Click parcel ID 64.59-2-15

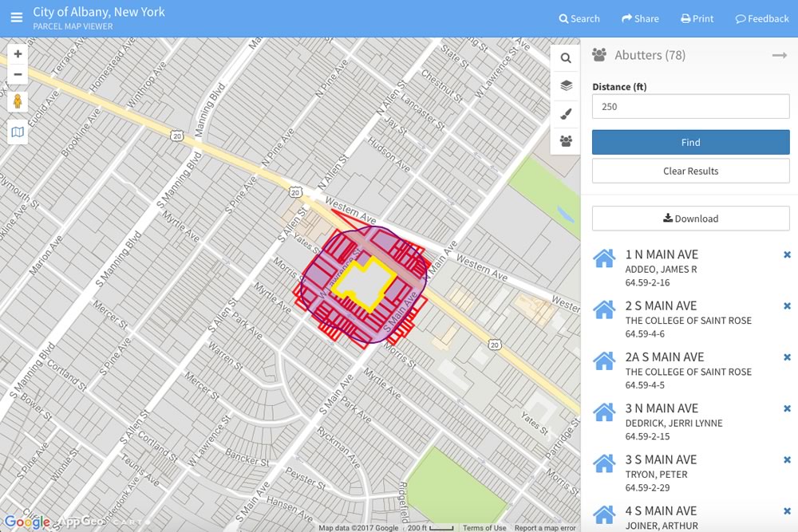point(647,436)
